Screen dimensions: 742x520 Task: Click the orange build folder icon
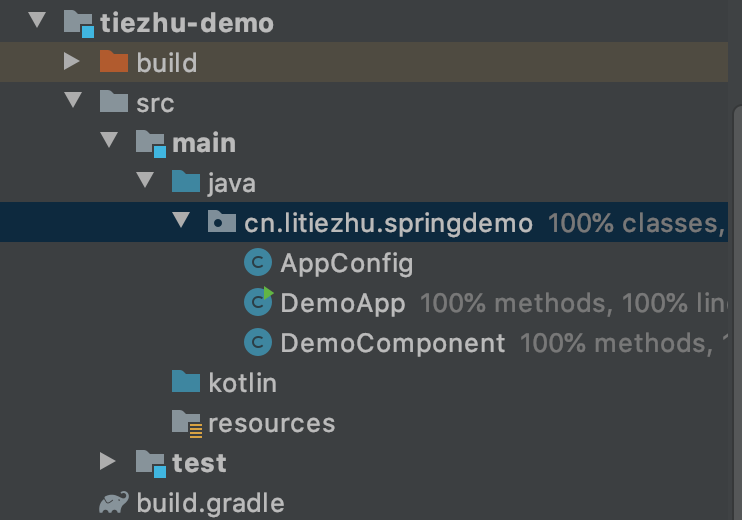tap(114, 63)
